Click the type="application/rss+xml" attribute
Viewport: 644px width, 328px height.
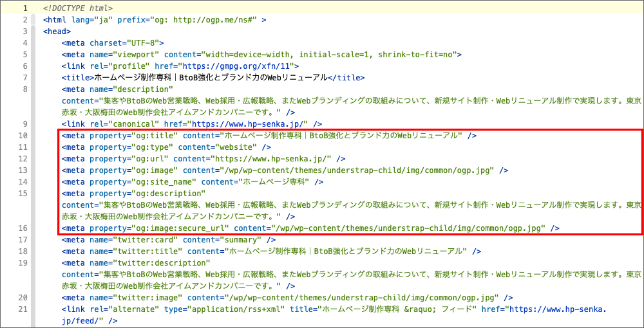pos(225,309)
